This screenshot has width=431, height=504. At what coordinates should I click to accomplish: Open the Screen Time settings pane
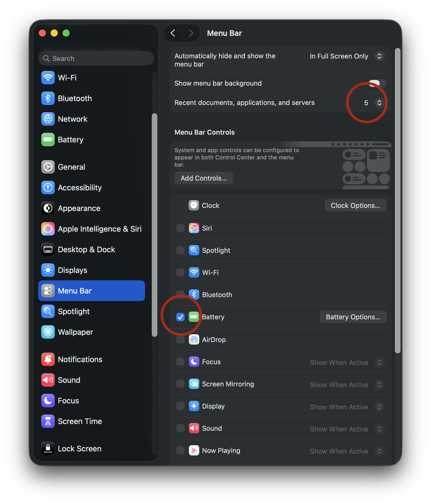(92, 421)
